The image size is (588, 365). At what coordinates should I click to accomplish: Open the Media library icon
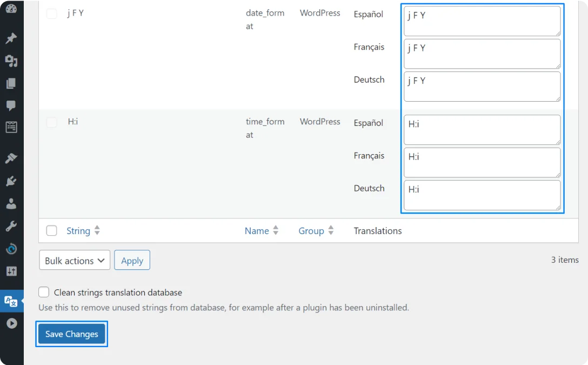tap(12, 61)
